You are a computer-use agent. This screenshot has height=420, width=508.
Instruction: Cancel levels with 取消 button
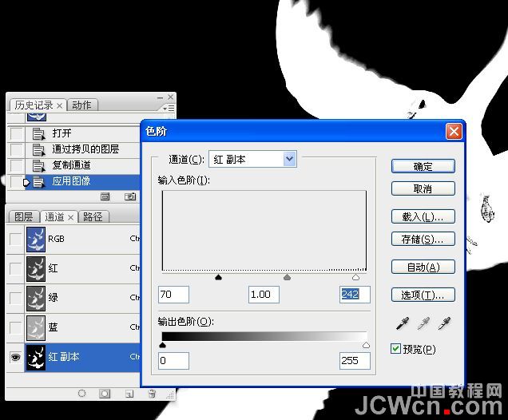click(x=423, y=188)
